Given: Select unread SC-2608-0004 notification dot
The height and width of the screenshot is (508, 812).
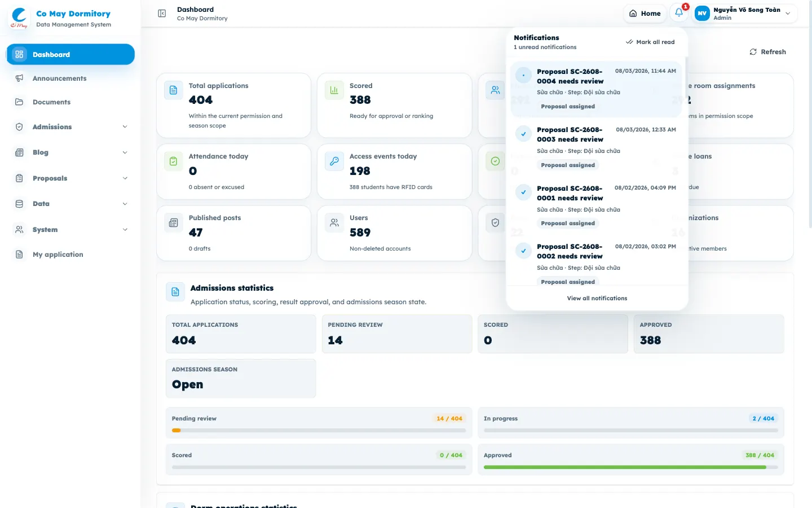Looking at the screenshot, I should tap(523, 75).
